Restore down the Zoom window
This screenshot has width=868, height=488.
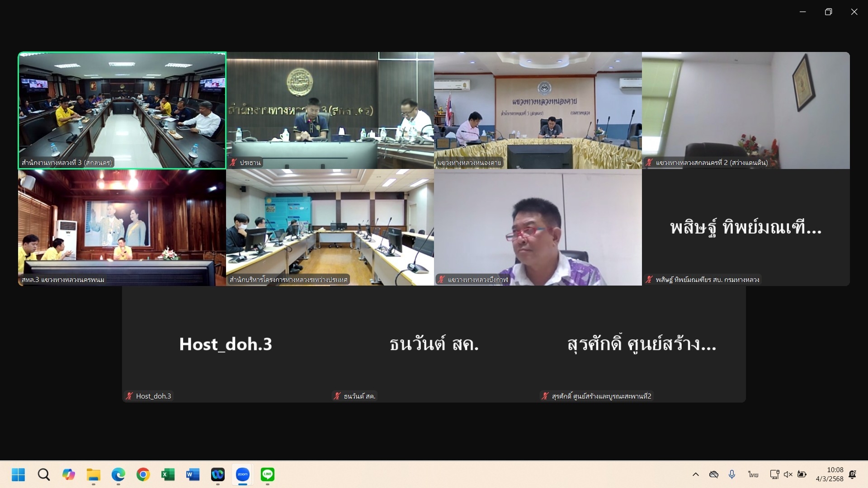[828, 12]
